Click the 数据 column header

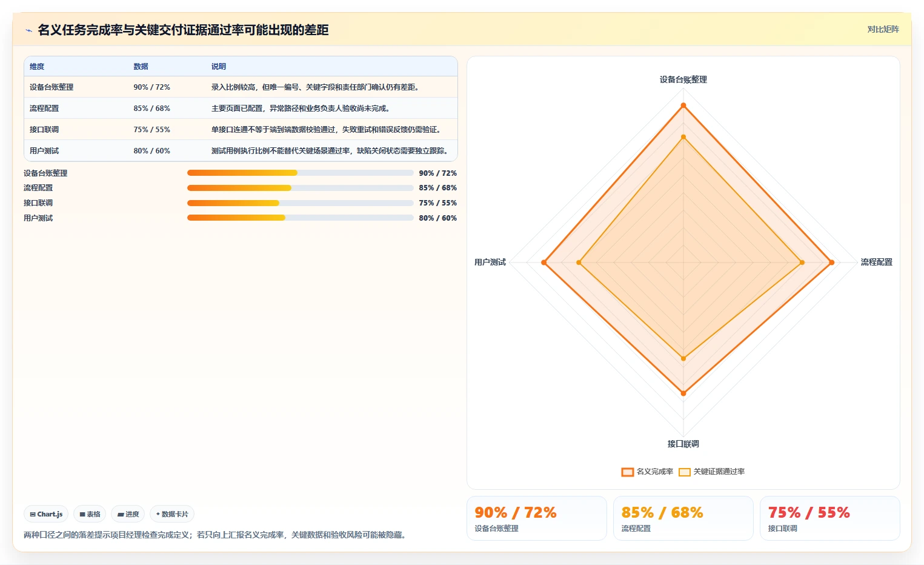click(141, 67)
